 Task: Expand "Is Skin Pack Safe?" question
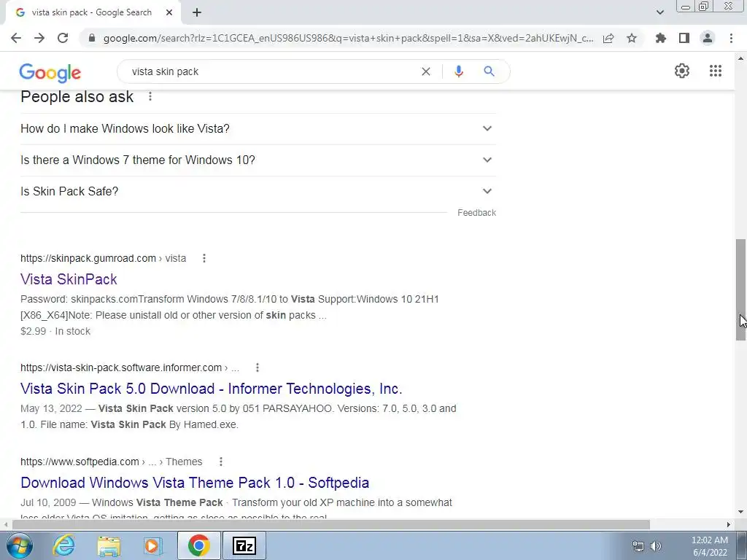tap(258, 192)
